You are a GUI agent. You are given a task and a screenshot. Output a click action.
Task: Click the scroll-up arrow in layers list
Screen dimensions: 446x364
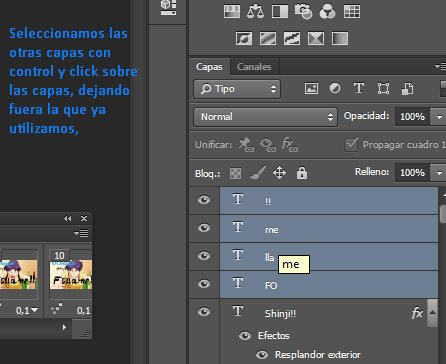coord(443,194)
